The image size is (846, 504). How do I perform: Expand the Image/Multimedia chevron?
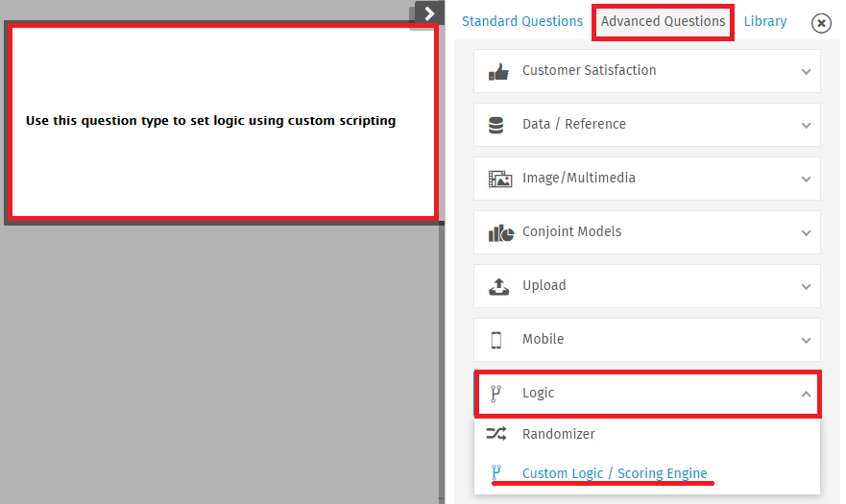click(806, 180)
